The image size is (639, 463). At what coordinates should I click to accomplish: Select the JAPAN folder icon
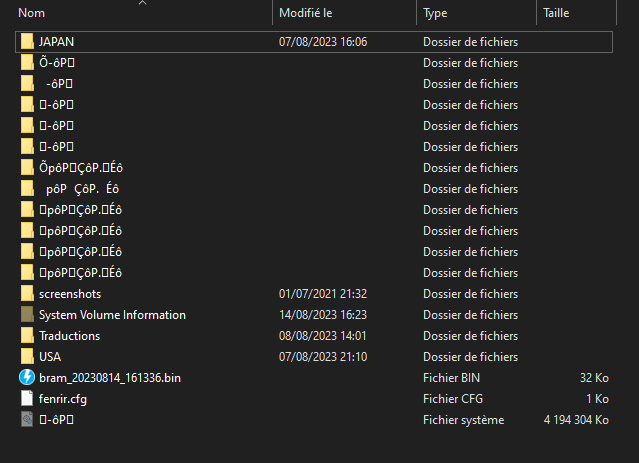pyautogui.click(x=27, y=42)
